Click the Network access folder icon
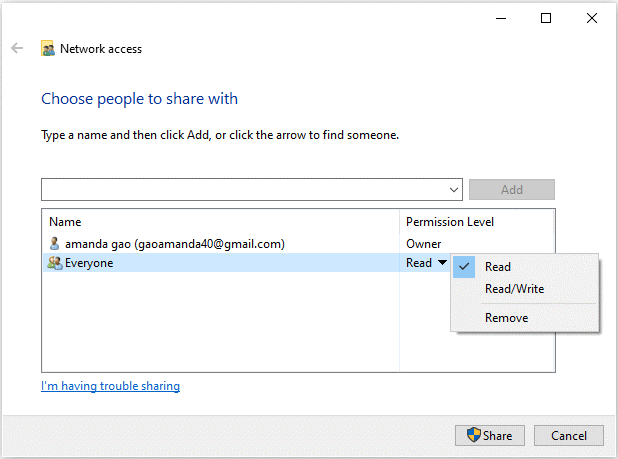Viewport: 618px width, 459px height. 48,48
